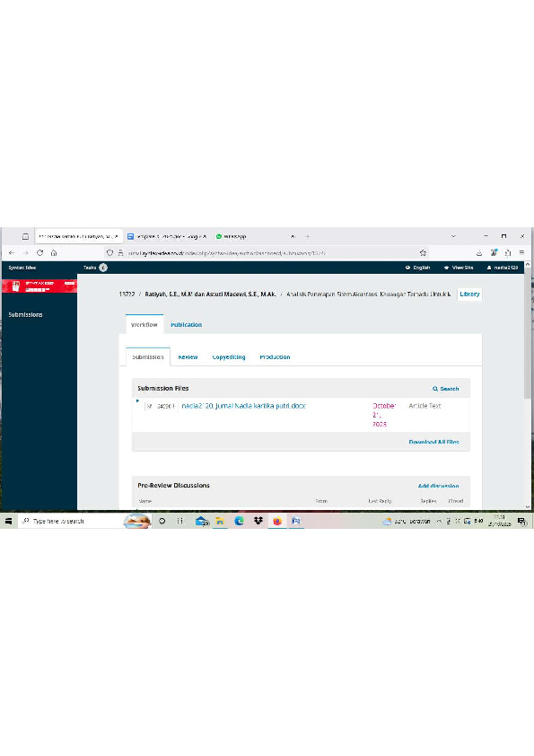Open the Firefox downloads panel
Image resolution: width=534 pixels, height=756 pixels.
(479, 252)
